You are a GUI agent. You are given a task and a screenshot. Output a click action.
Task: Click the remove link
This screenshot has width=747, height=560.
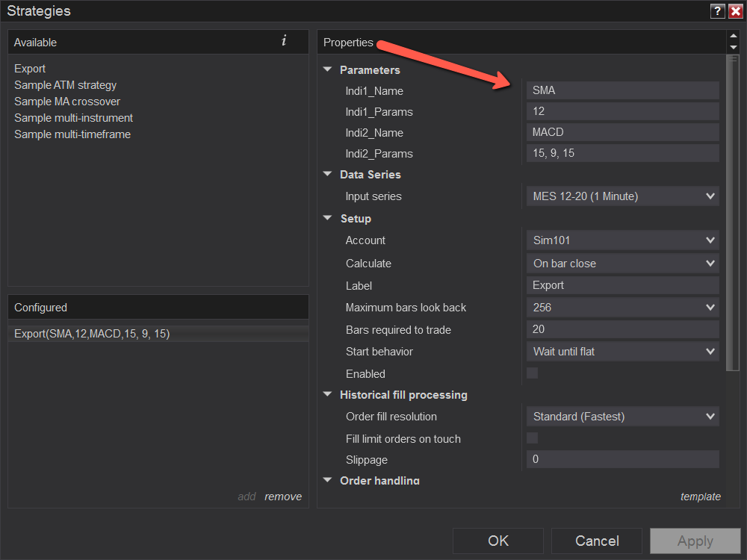point(283,497)
